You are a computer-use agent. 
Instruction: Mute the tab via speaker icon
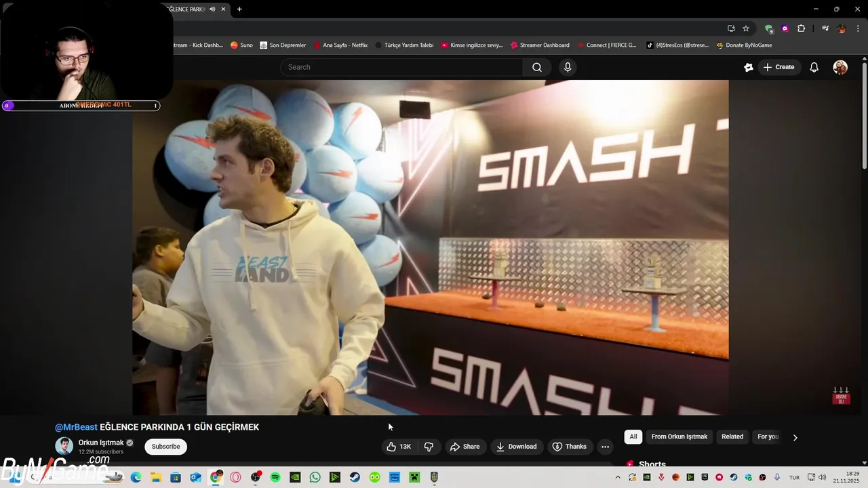[212, 9]
